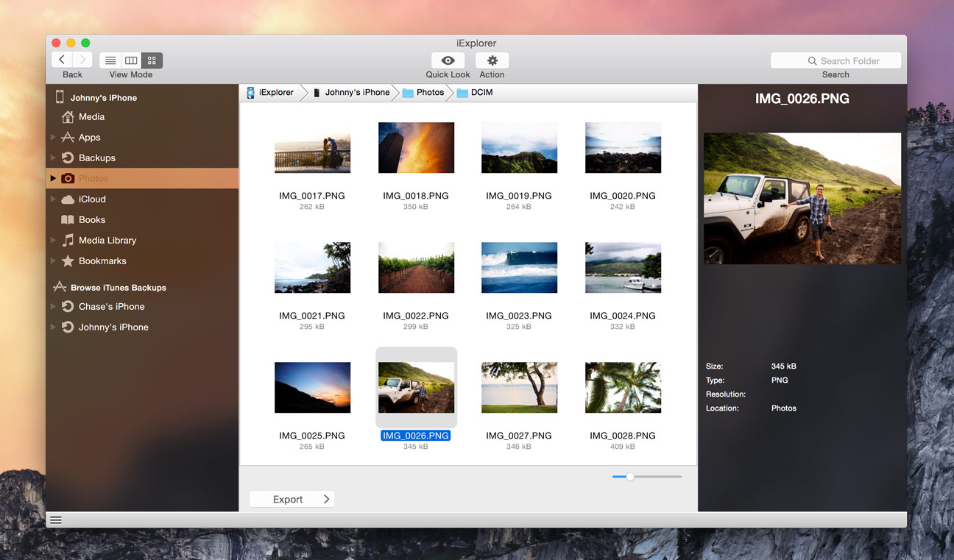Open Chase's iPhone backup icon
The image size is (954, 560).
click(x=68, y=307)
